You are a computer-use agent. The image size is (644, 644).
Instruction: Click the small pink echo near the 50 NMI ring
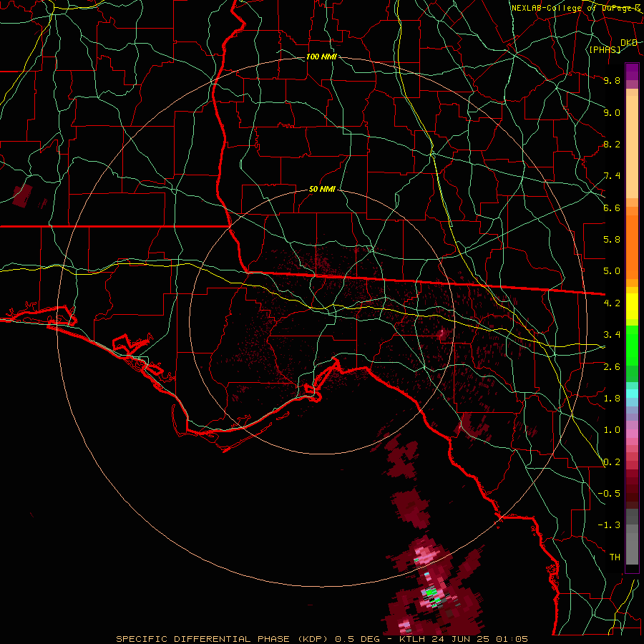click(x=443, y=333)
